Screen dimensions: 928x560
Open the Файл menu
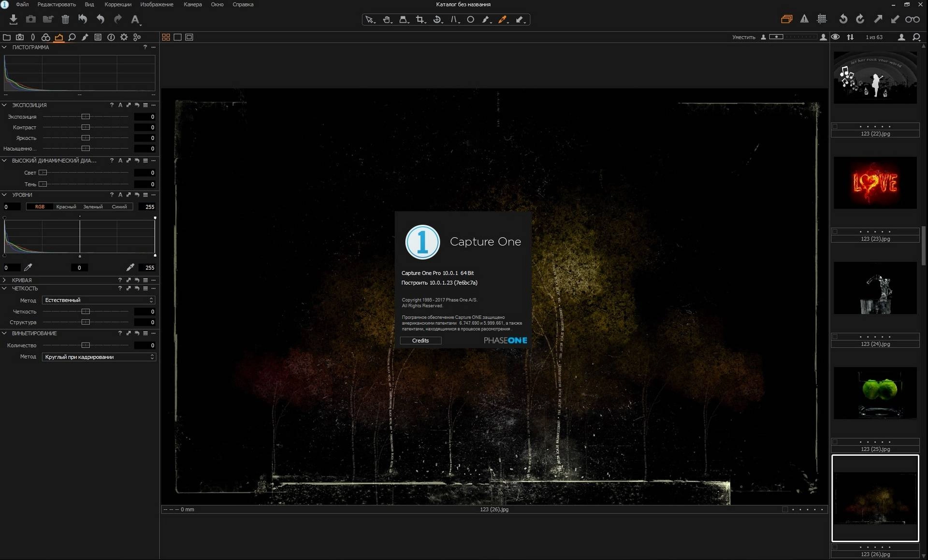click(22, 4)
